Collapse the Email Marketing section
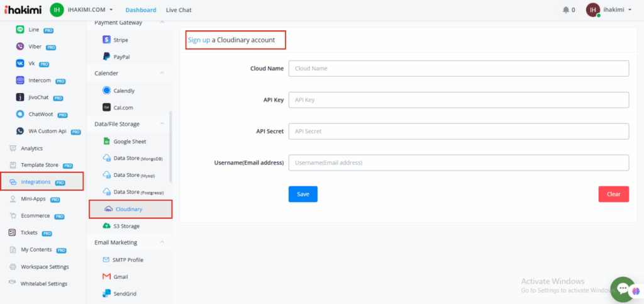Screen dimensions: 644x304 tap(162, 242)
